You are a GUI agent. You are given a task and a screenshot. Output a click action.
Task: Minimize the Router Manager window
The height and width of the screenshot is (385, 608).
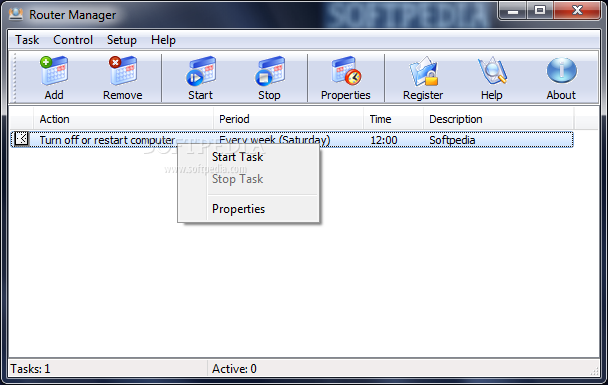[513, 10]
